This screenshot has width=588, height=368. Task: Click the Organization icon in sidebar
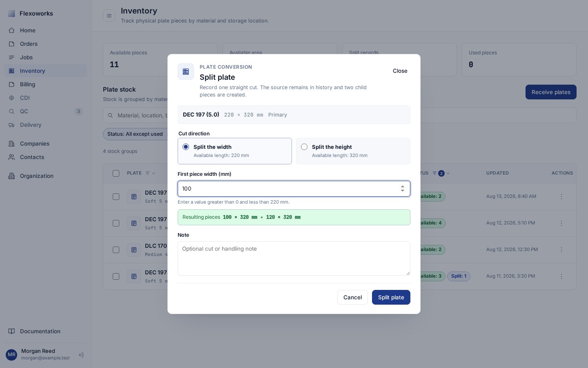click(11, 176)
